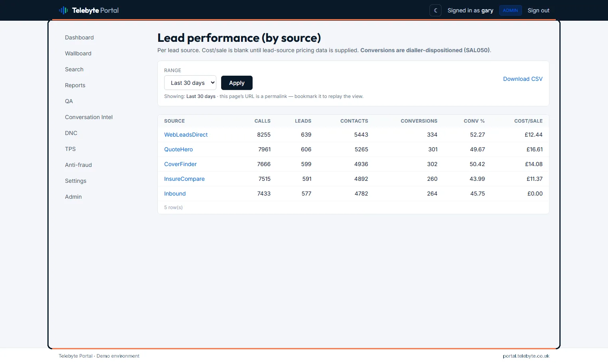This screenshot has height=364, width=608.
Task: Select the £12.44 cost/sale value
Action: (533, 135)
